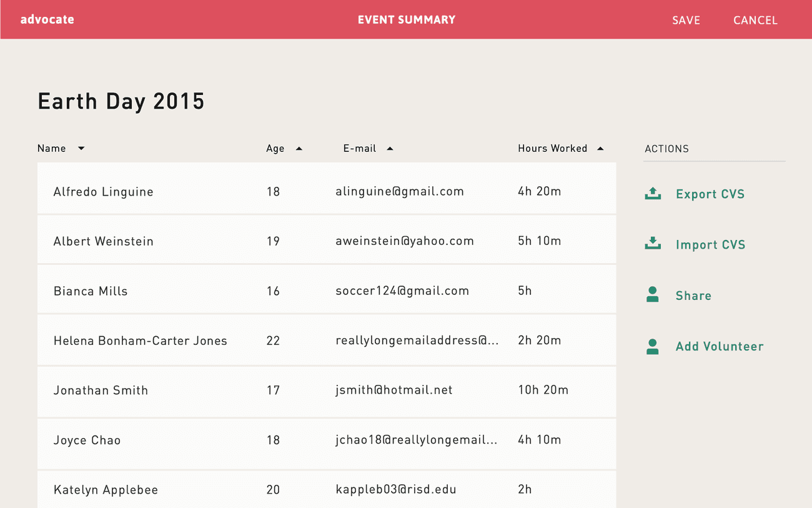Click the Export CVS upload icon
The image size is (812, 508).
(653, 194)
